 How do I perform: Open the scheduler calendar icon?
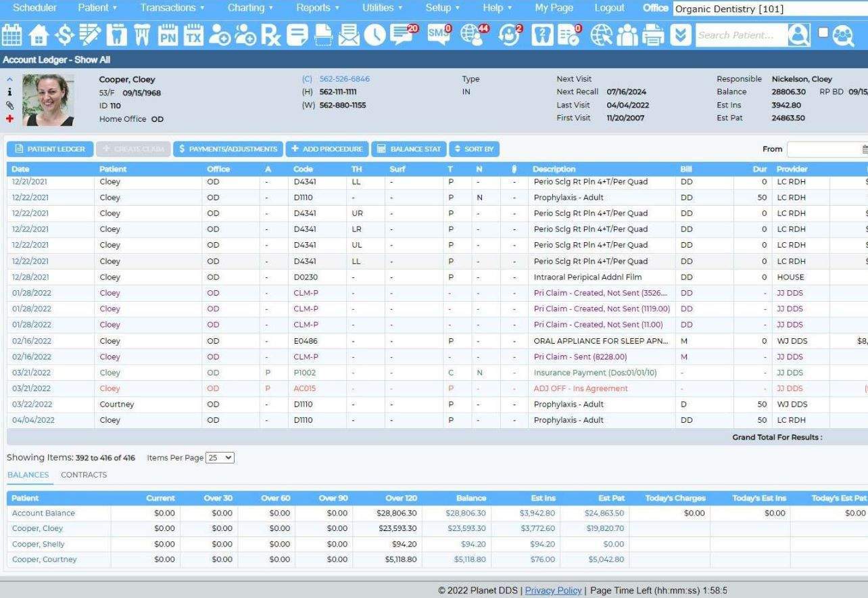(12, 35)
